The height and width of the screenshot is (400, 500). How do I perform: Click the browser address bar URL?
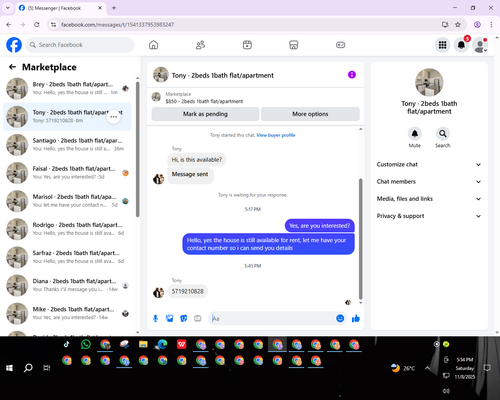117,24
